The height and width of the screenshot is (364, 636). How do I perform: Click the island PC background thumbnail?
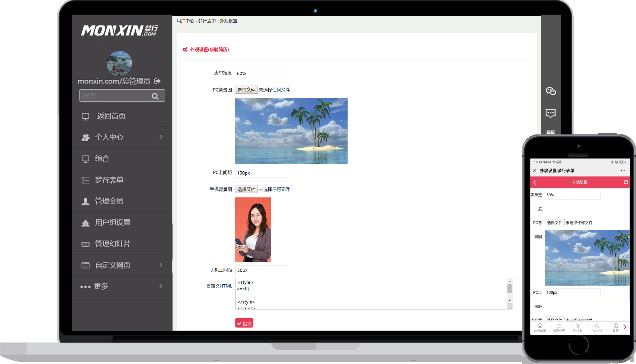[291, 131]
